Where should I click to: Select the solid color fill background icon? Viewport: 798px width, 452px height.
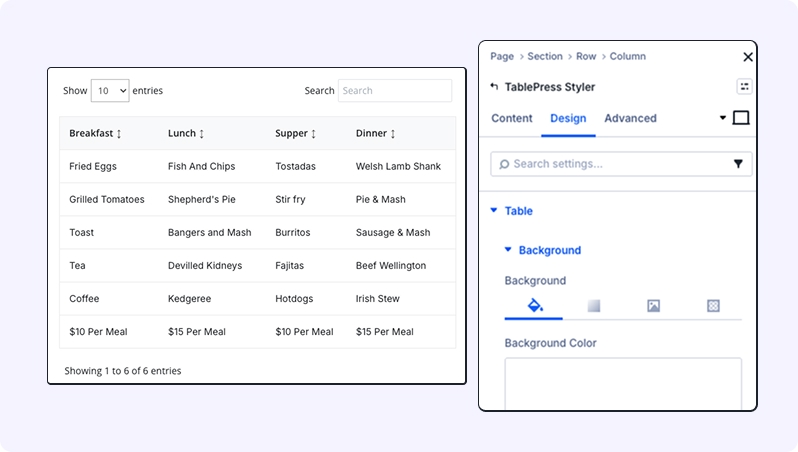coord(534,306)
